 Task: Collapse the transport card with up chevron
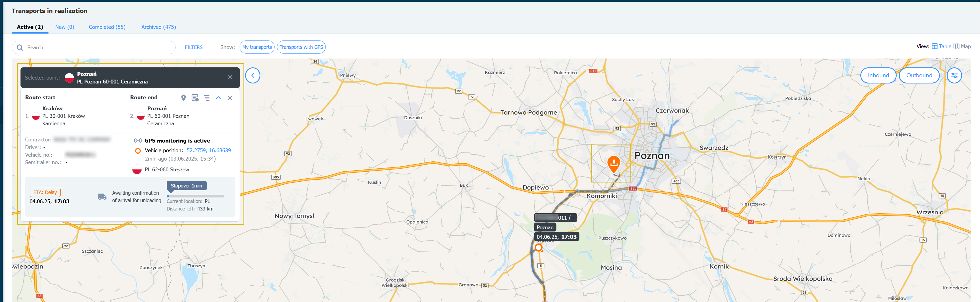coord(218,98)
